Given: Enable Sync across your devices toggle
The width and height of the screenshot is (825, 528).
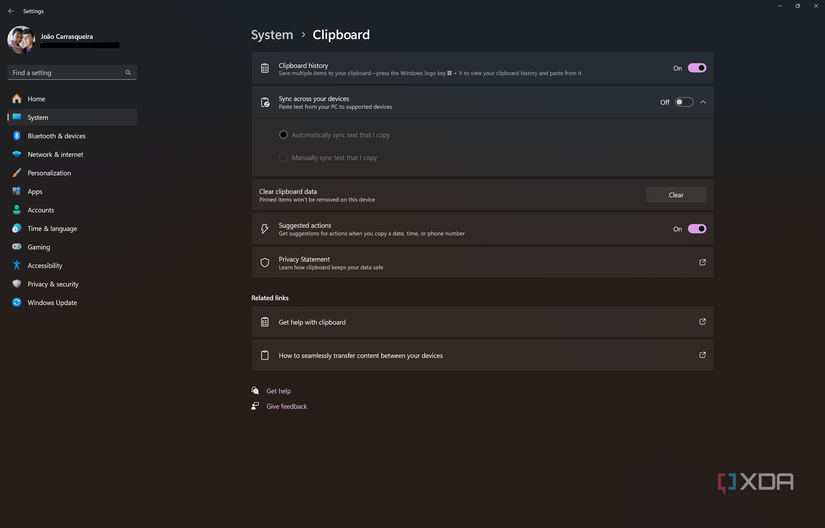Looking at the screenshot, I should tap(684, 102).
